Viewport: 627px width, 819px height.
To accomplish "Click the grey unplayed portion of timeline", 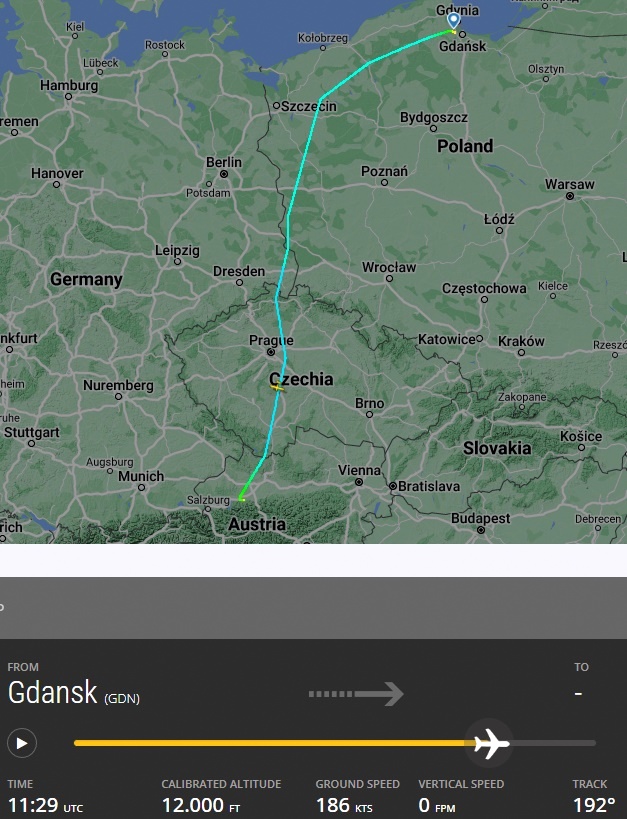I will tap(553, 743).
